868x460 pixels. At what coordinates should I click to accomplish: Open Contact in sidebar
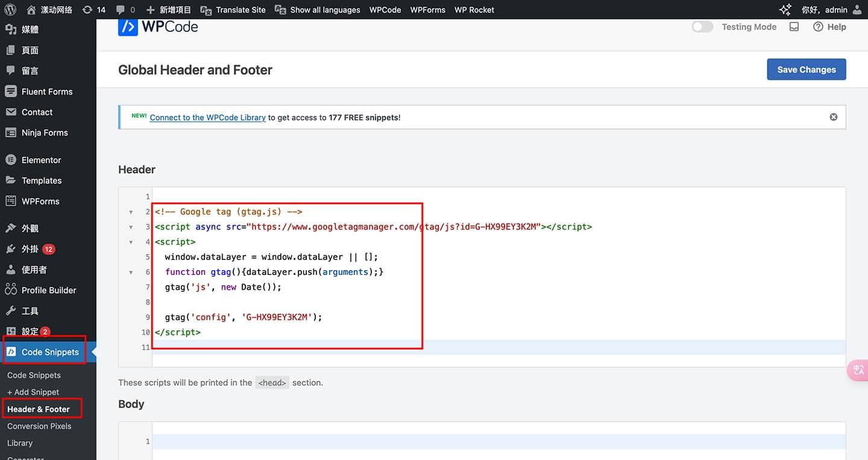[x=37, y=112]
